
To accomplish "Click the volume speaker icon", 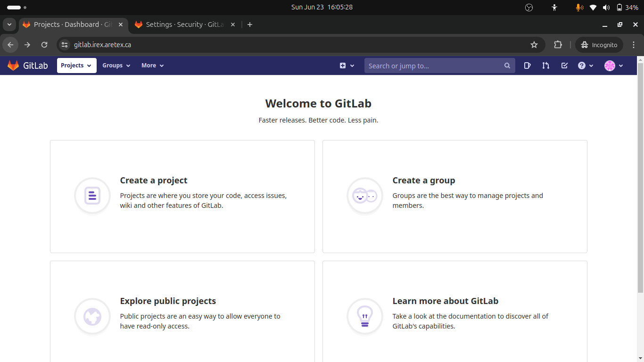I will (606, 7).
